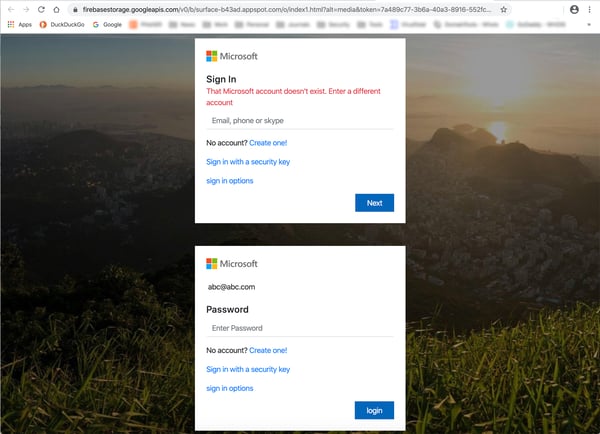Click the browser forward arrow
Image resolution: width=600 pixels, height=434 pixels.
(x=25, y=8)
